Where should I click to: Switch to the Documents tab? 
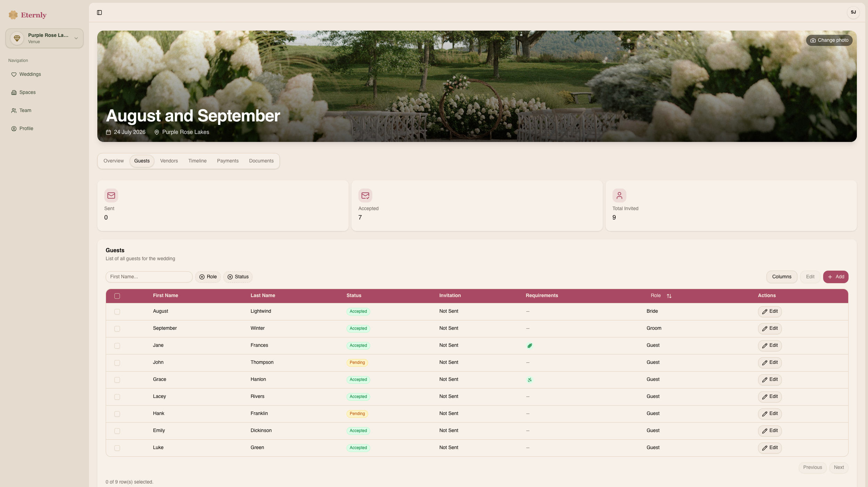[x=261, y=161]
